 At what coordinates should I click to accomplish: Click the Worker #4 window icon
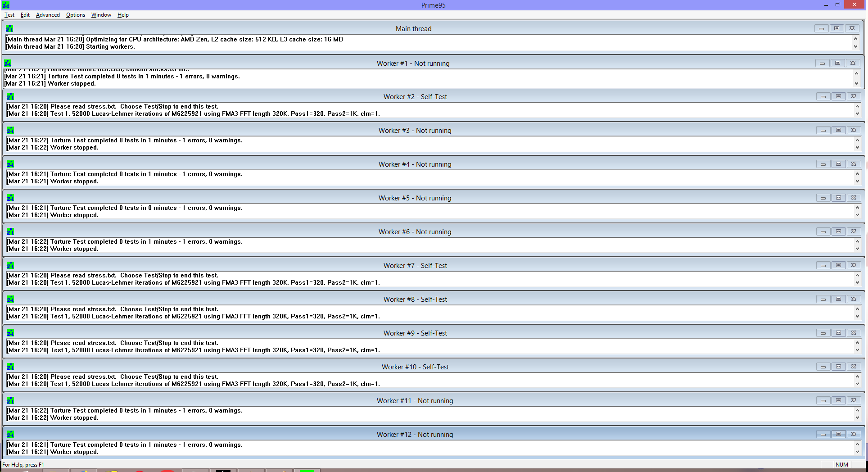point(10,164)
